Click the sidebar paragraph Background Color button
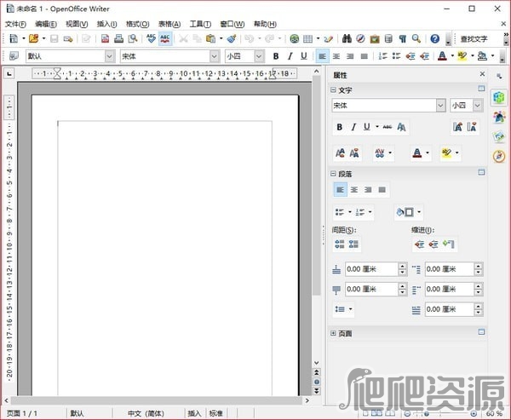Screen dimensions: 511x420 pos(405,212)
